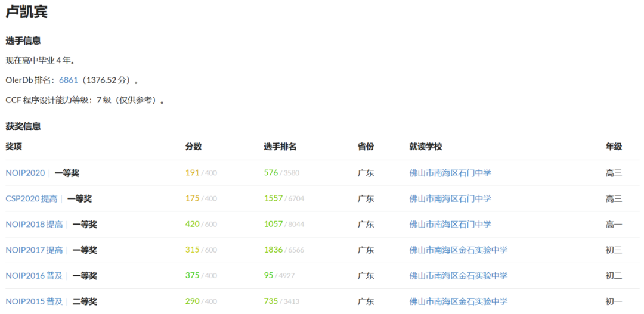Viewport: 644px width, 314px height.
Task: Click the score 290 in the NOIP2015 row
Action: point(192,301)
